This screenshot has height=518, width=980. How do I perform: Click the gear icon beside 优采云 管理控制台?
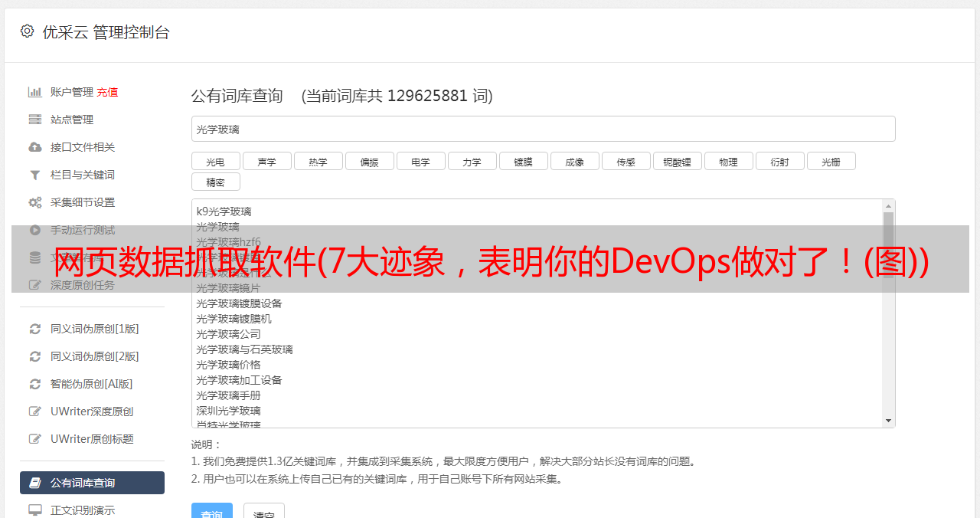pos(28,31)
